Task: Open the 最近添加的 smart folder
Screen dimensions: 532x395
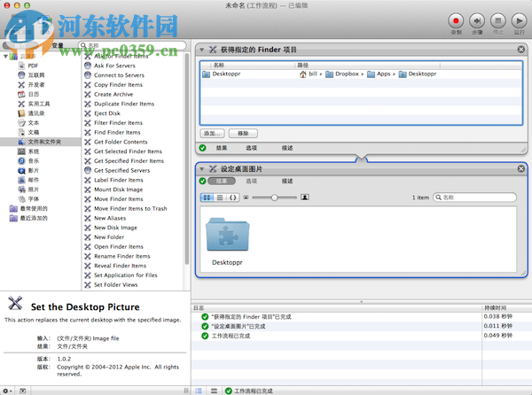Action: tap(29, 218)
